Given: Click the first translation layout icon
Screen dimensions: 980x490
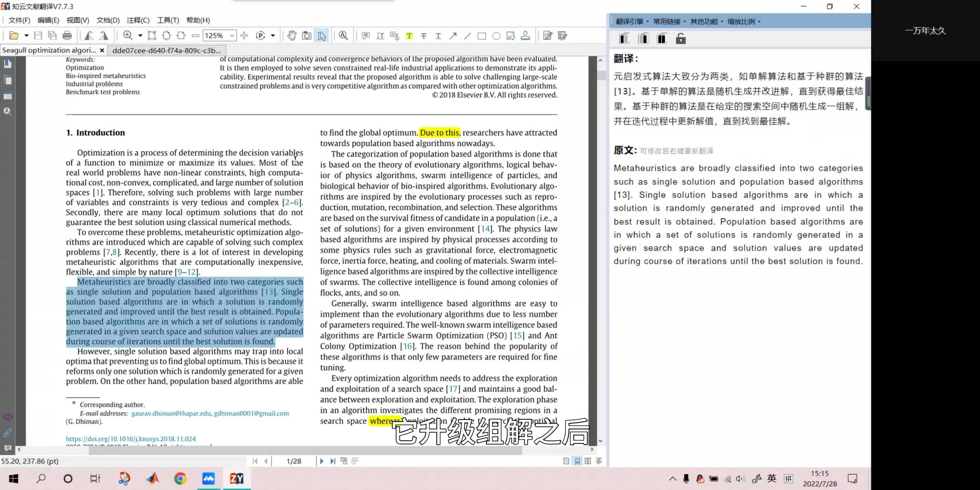Looking at the screenshot, I should coord(624,39).
